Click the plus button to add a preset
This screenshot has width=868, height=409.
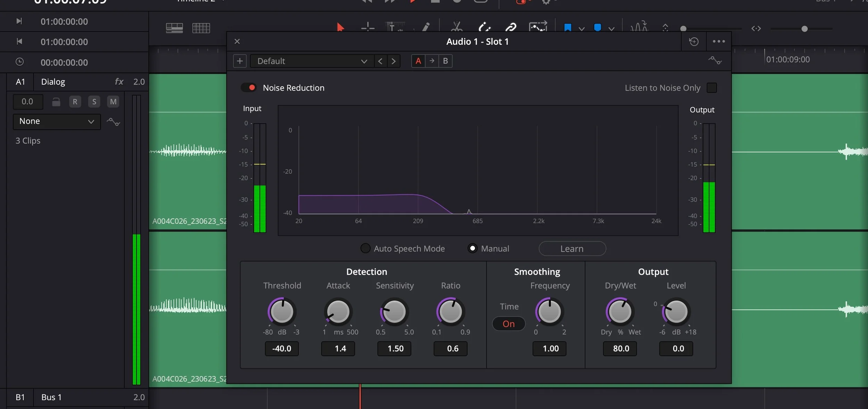[240, 61]
